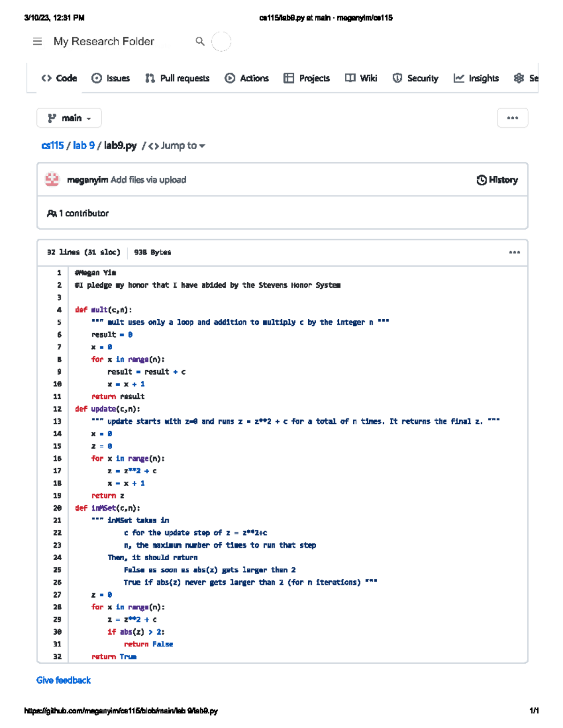This screenshot has height=728, width=563.
Task: Open the Security tab
Action: 415,78
